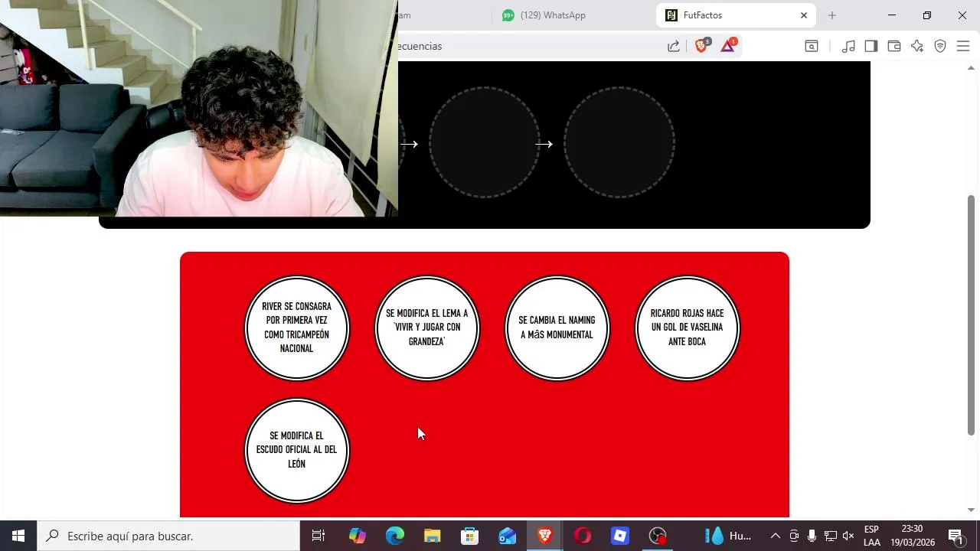
Task: Open Roblox from the taskbar
Action: [620, 536]
